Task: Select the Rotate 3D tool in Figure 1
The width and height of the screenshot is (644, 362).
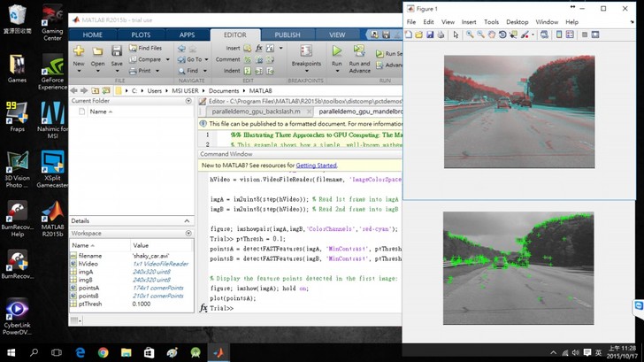Action: (502, 35)
